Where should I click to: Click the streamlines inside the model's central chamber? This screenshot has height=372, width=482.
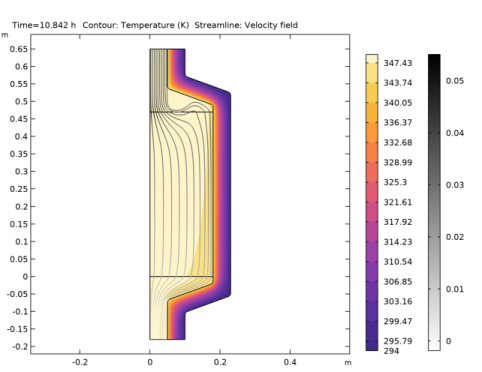coord(182,193)
